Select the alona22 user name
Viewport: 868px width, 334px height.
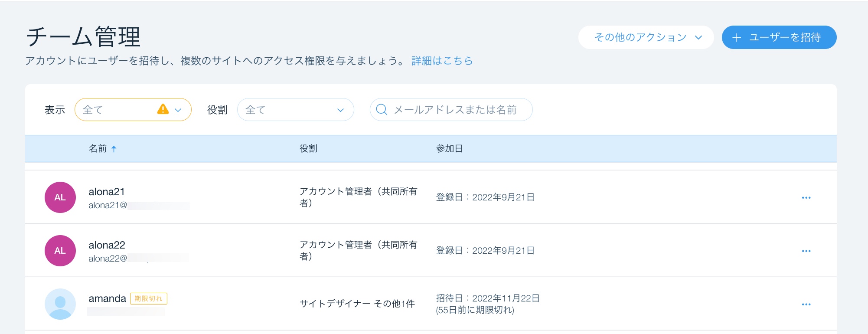tap(107, 245)
